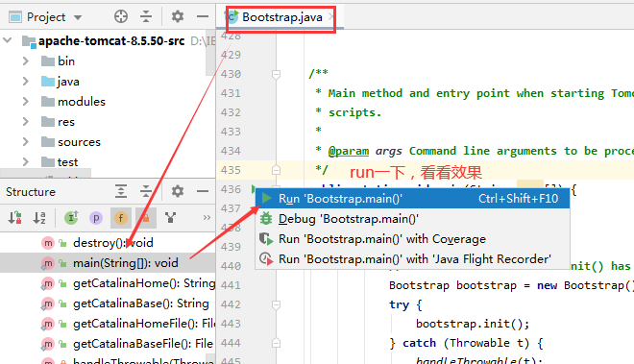Select the bin folder icon
Viewport: 634px width, 364px height.
click(48, 61)
